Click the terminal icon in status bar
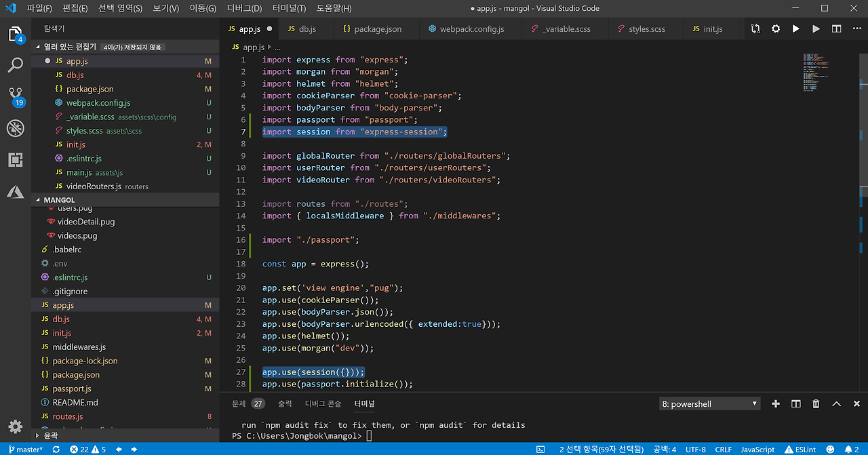The height and width of the screenshot is (455, 868). point(540,449)
